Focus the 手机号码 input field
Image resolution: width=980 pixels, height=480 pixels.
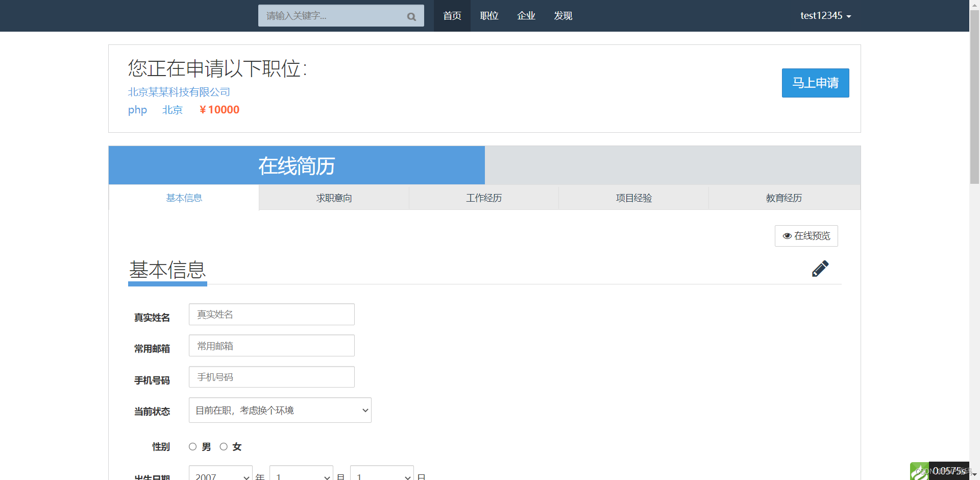[x=272, y=377]
